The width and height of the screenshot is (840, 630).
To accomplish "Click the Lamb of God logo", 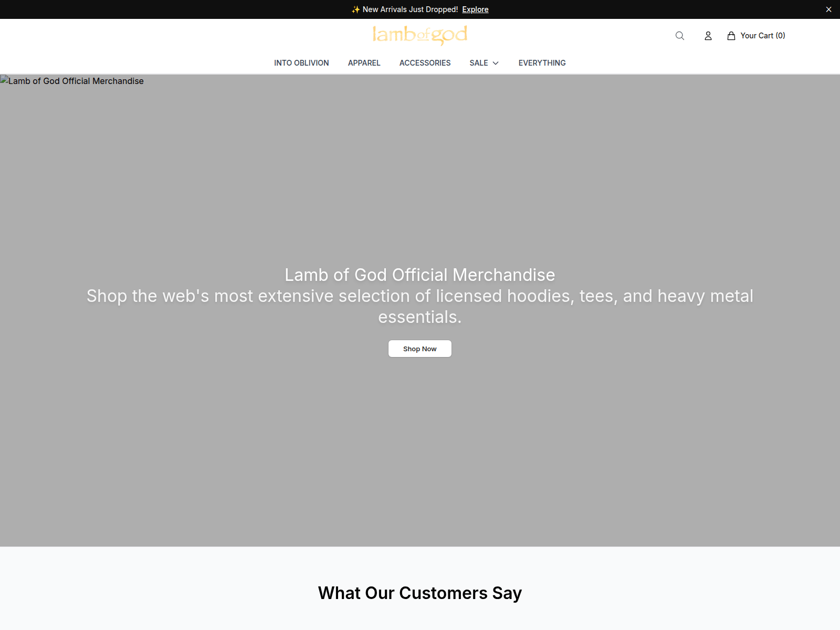I will pos(420,35).
